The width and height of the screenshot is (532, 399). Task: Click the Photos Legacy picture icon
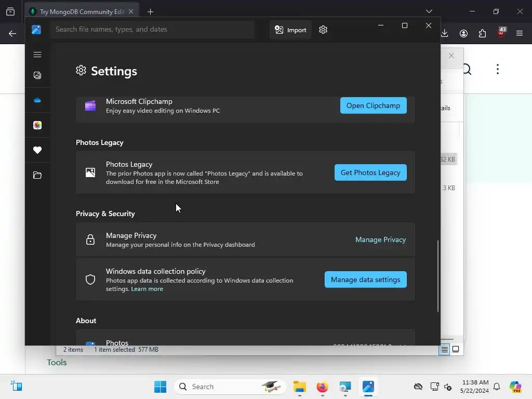point(90,172)
